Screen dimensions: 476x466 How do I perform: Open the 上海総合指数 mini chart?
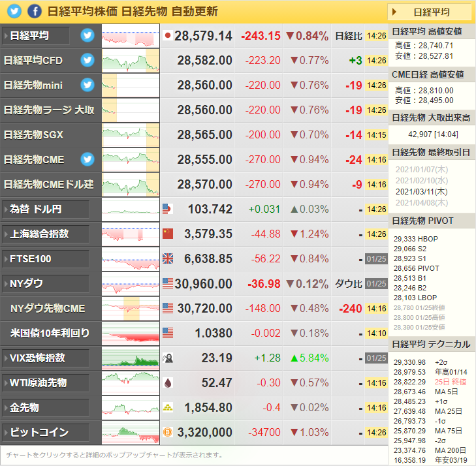pyautogui.click(x=131, y=234)
